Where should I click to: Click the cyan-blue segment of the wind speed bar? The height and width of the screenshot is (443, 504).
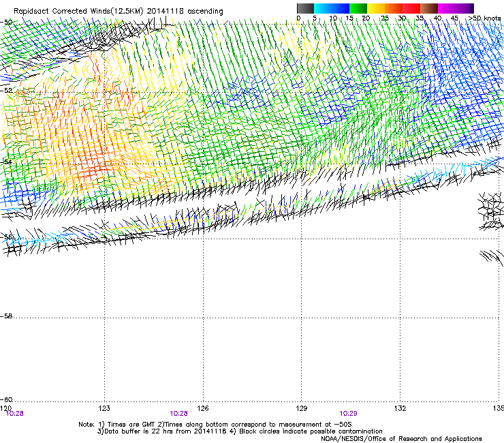pos(332,8)
